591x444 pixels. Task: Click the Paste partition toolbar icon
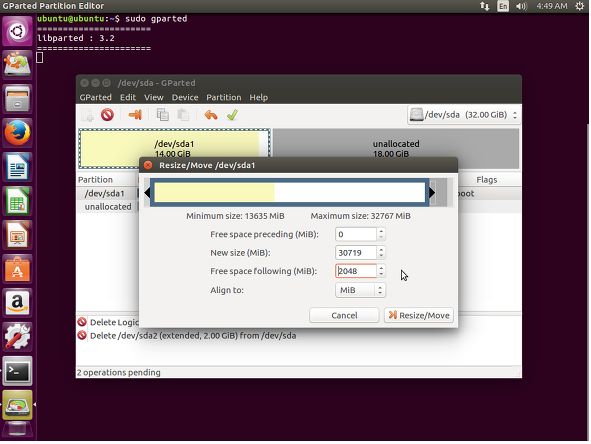coord(183,115)
